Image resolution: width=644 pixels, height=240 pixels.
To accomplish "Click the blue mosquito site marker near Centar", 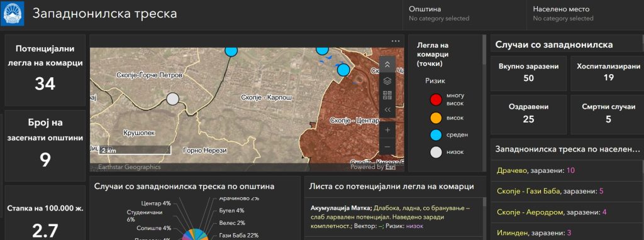I will (x=343, y=70).
